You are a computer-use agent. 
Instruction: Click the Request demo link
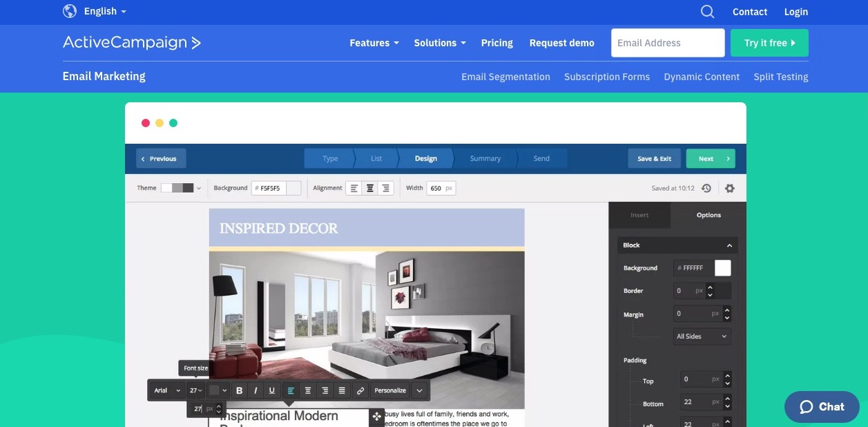pyautogui.click(x=562, y=43)
